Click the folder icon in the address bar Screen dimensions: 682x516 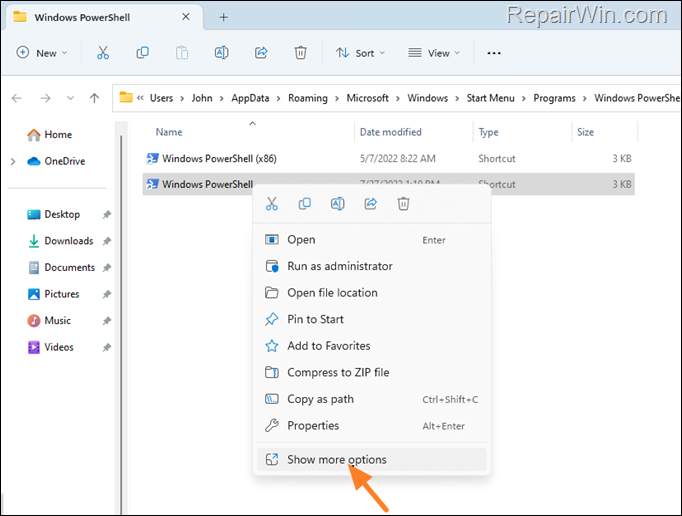[126, 97]
